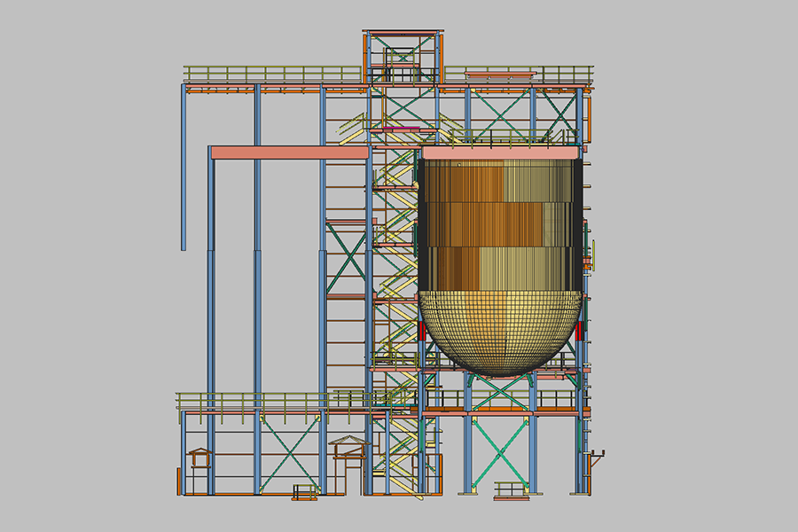Viewport: 798px width, 532px height.
Task: Select the lower-left platform handrail
Action: [248, 400]
